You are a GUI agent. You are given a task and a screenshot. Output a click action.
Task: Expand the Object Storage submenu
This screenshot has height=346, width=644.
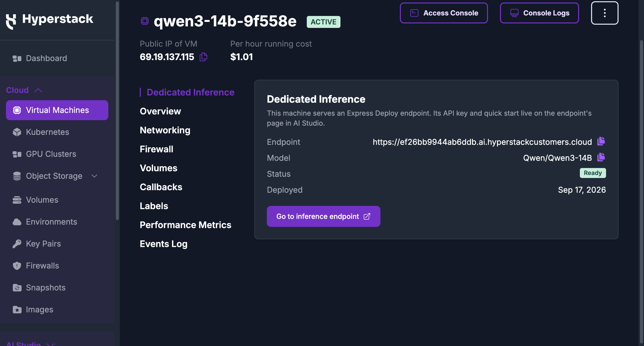pos(95,176)
